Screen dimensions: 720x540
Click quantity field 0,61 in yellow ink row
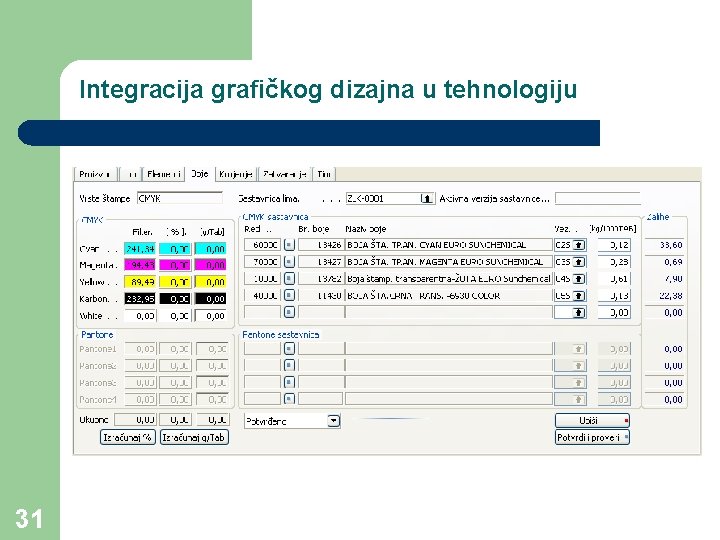[x=614, y=278]
